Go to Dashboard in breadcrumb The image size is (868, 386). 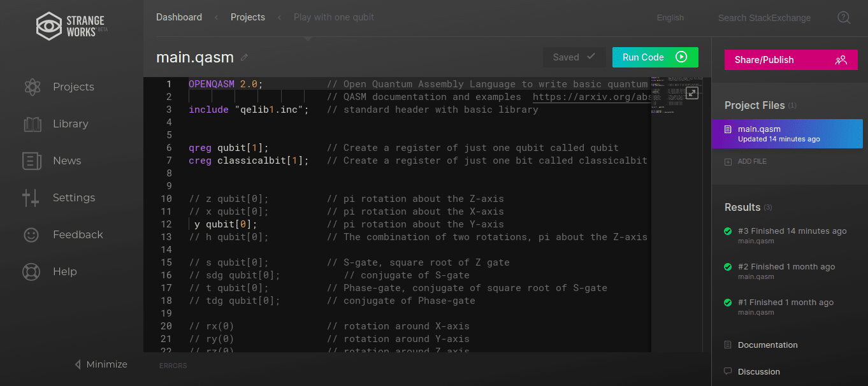(x=179, y=17)
